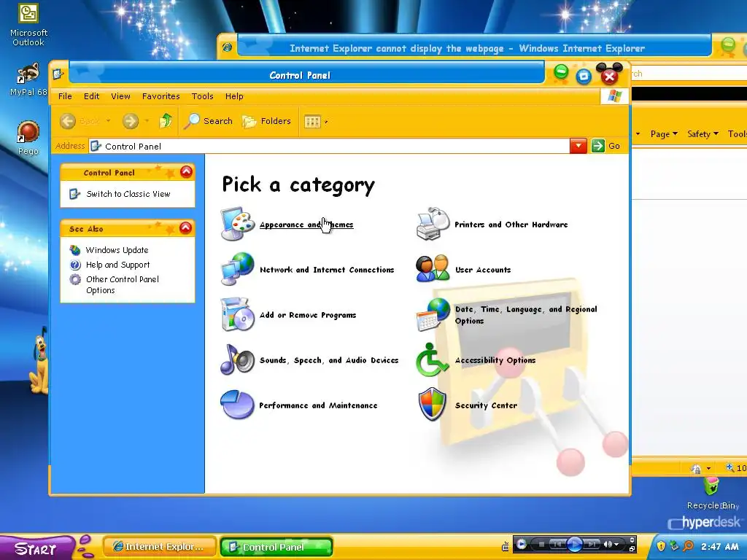Click the Windows Update globe icon
The image size is (747, 560).
click(75, 250)
